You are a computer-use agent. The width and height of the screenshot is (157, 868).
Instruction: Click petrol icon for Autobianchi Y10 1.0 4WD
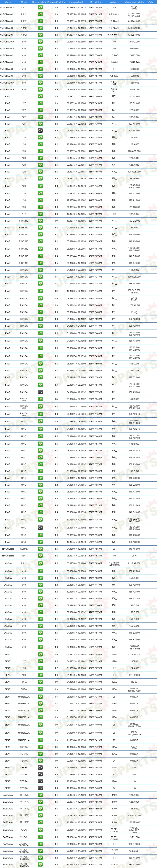[x=40, y=55]
